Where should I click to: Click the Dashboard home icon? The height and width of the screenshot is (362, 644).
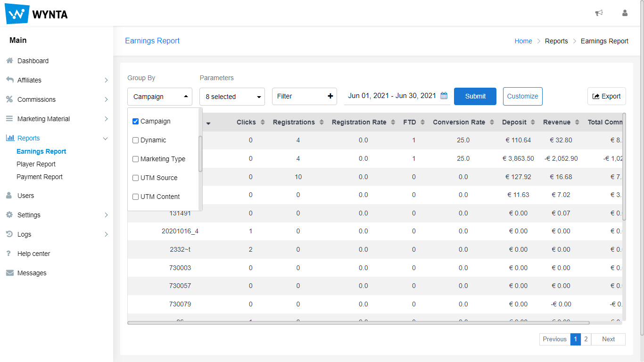9,61
